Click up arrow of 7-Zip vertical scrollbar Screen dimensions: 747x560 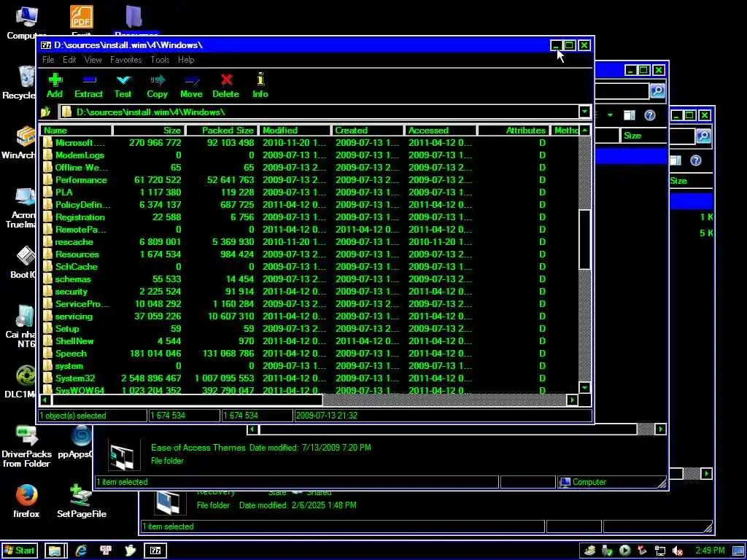[584, 131]
